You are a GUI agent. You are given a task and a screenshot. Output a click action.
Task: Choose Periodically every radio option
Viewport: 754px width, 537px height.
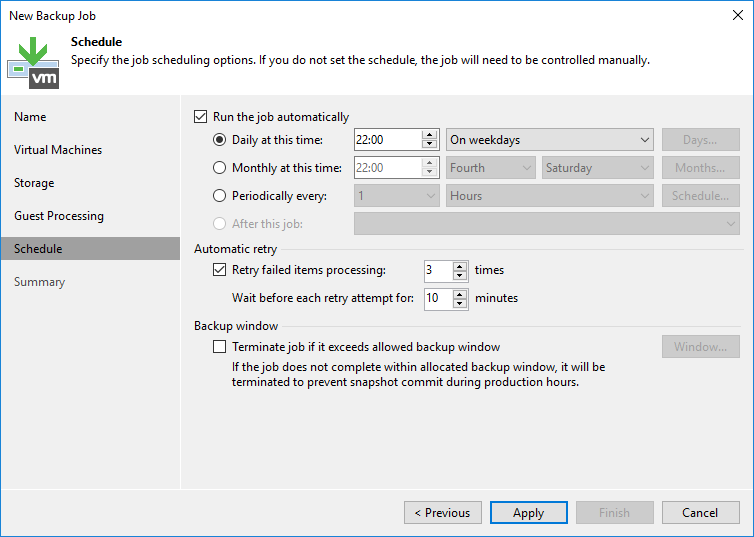(x=220, y=196)
